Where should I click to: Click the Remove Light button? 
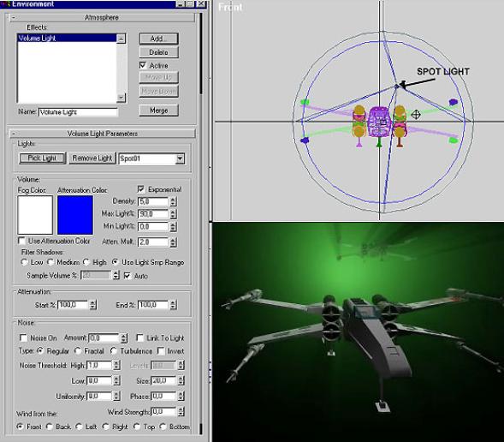click(92, 158)
